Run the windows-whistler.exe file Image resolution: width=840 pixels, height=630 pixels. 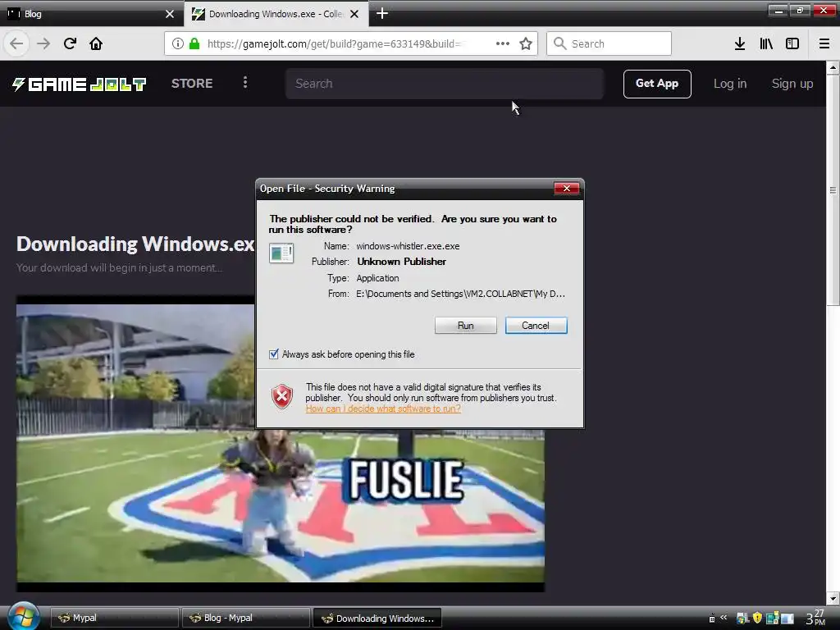point(466,325)
